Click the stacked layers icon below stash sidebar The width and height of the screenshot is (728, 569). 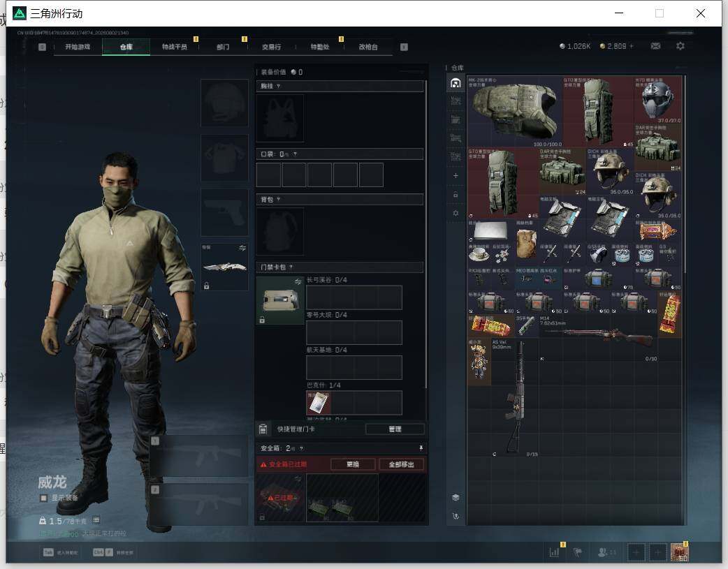[456, 498]
